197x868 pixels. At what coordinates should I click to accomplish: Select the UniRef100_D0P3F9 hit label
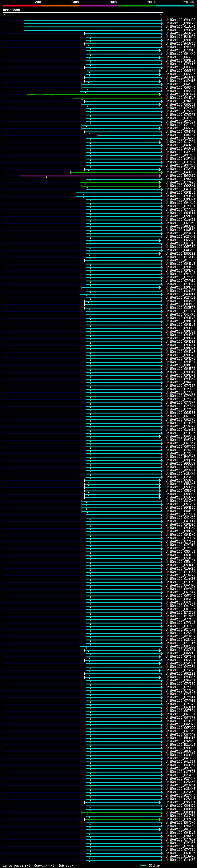[x=180, y=436]
